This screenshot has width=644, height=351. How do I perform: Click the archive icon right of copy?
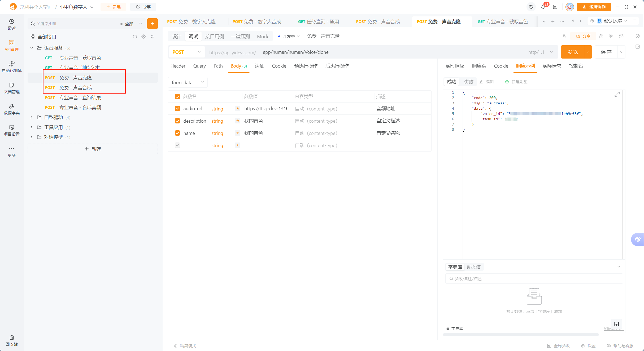(621, 36)
